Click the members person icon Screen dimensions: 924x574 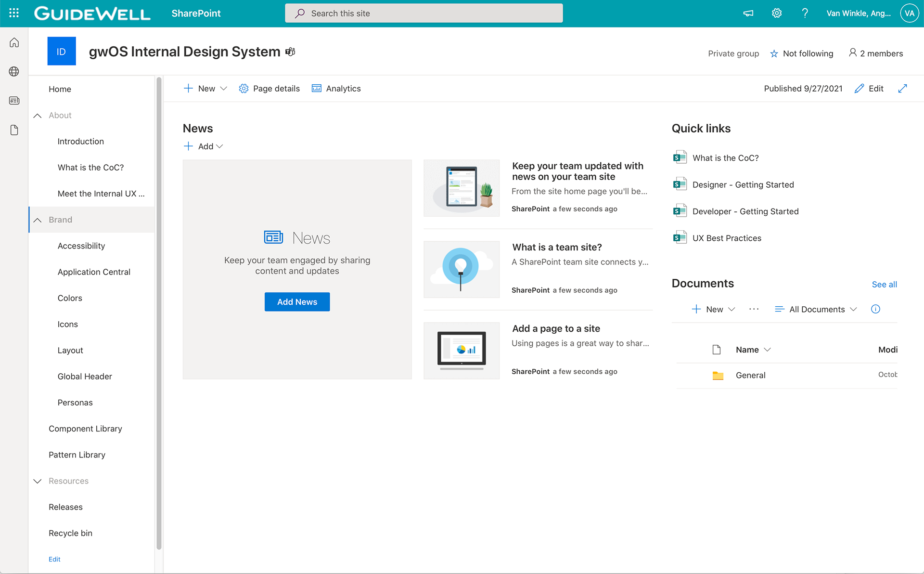[x=853, y=53]
